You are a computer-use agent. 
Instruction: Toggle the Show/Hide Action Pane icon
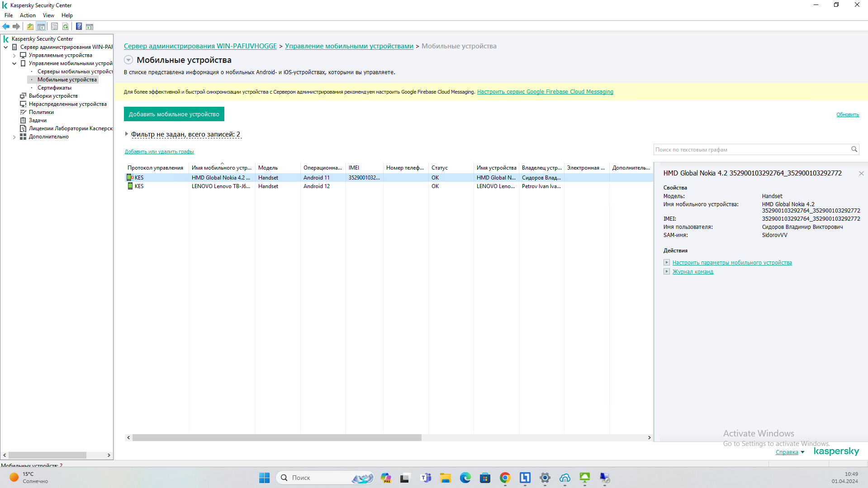tap(90, 27)
